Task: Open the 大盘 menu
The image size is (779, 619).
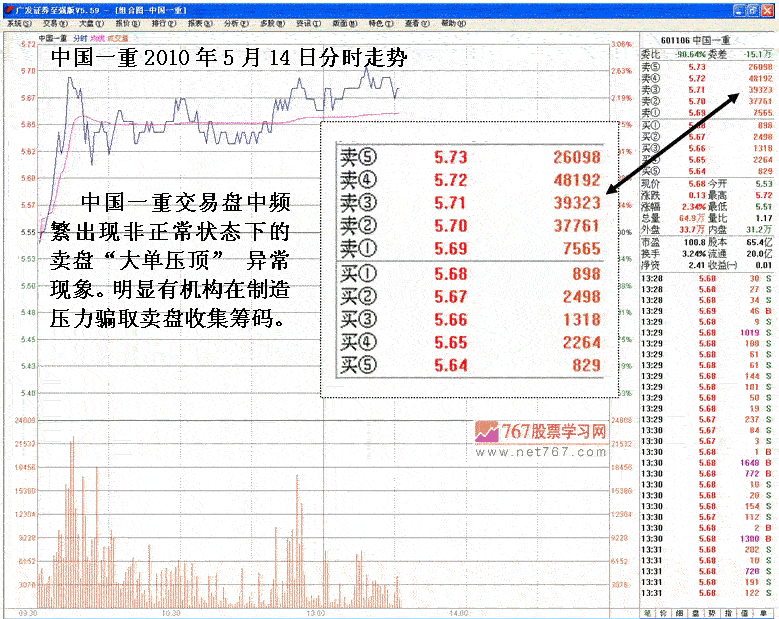Action: tap(91, 23)
